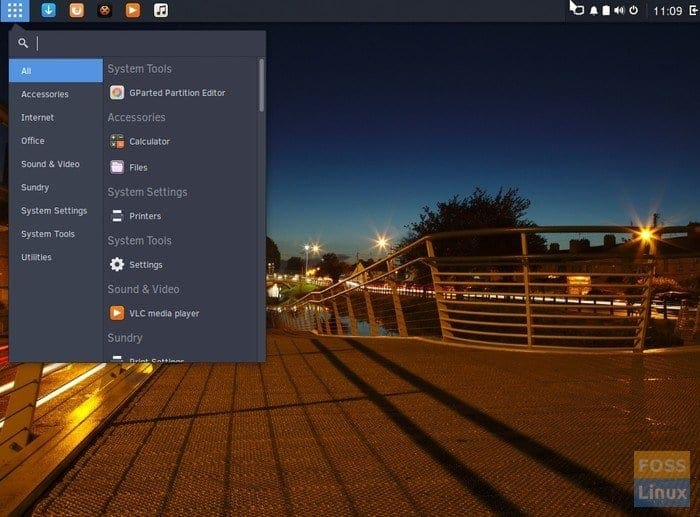This screenshot has height=517, width=700.
Task: Open Settings via its text label
Action: [146, 265]
